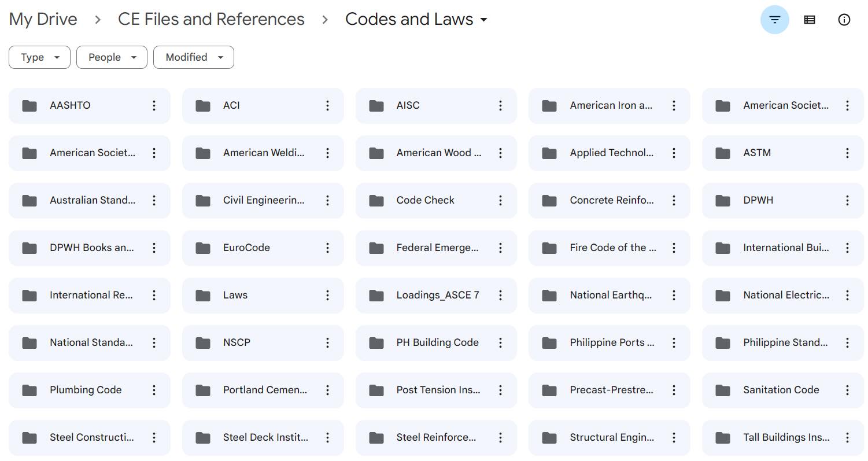The height and width of the screenshot is (461, 868).
Task: Select the Fire Code of the ... folder
Action: click(x=610, y=248)
